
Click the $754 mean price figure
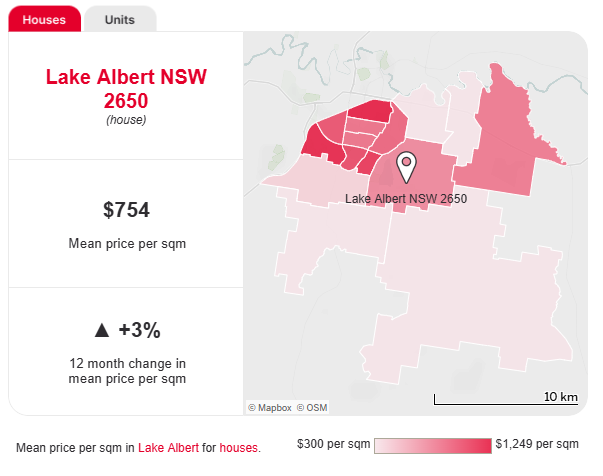[126, 210]
